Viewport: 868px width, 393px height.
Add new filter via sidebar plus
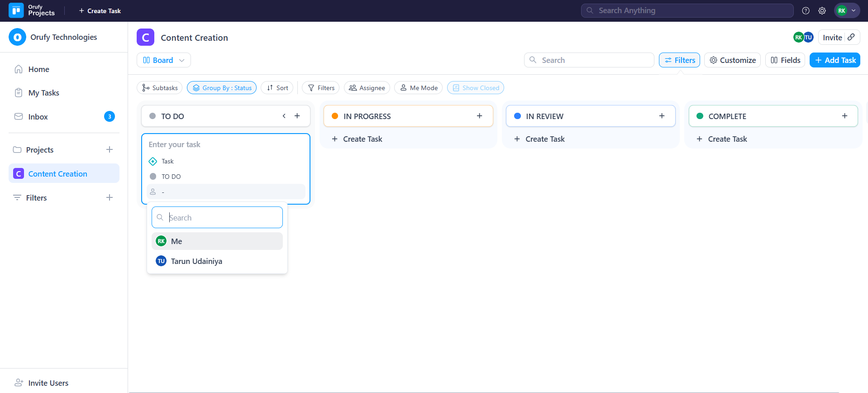110,197
